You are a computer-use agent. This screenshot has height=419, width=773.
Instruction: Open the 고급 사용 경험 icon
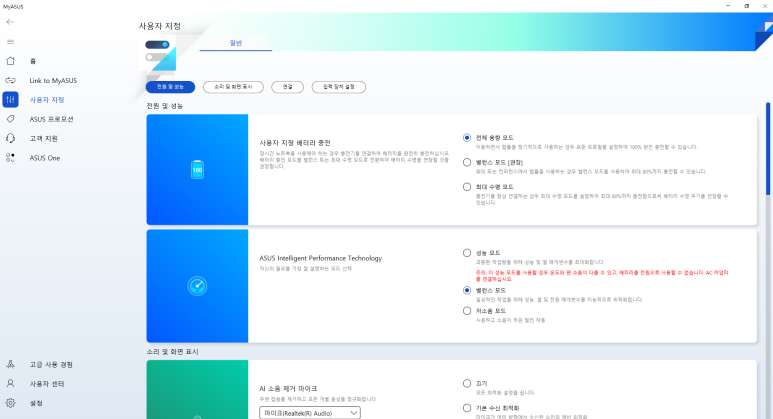tap(10, 364)
